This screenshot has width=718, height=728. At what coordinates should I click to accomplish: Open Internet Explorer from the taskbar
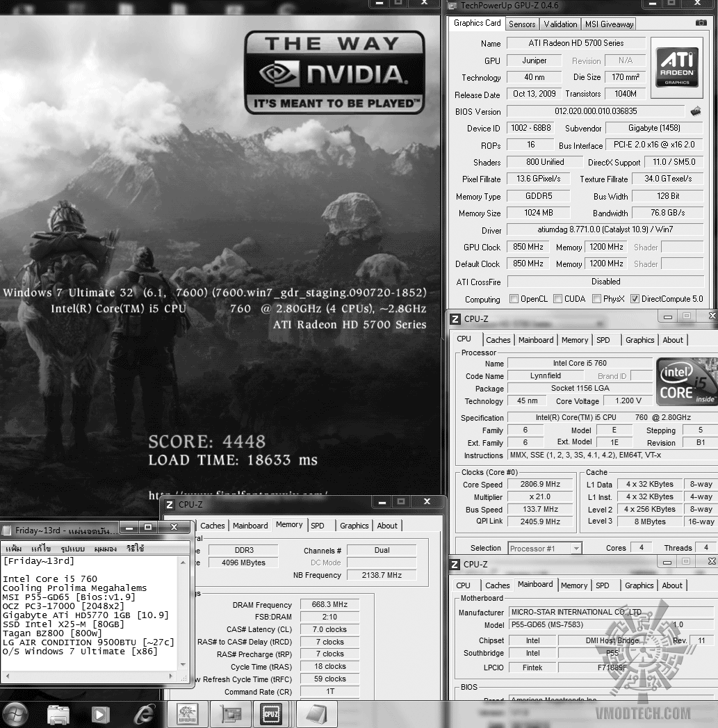click(144, 715)
